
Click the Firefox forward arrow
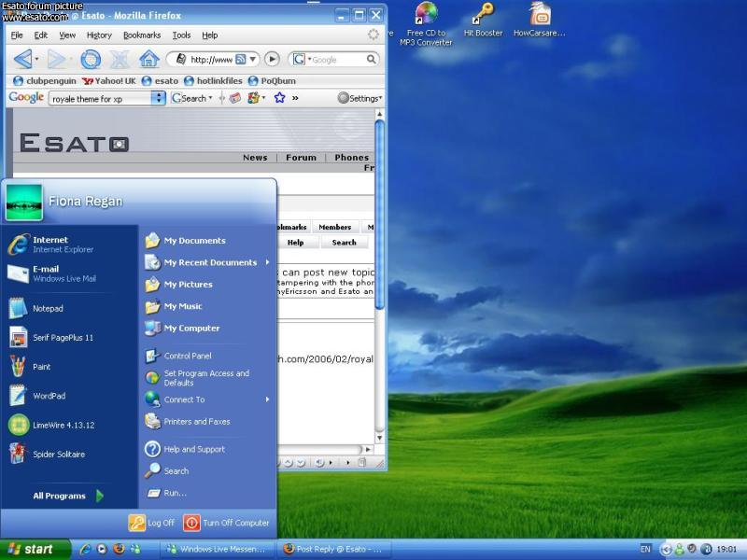click(x=56, y=60)
